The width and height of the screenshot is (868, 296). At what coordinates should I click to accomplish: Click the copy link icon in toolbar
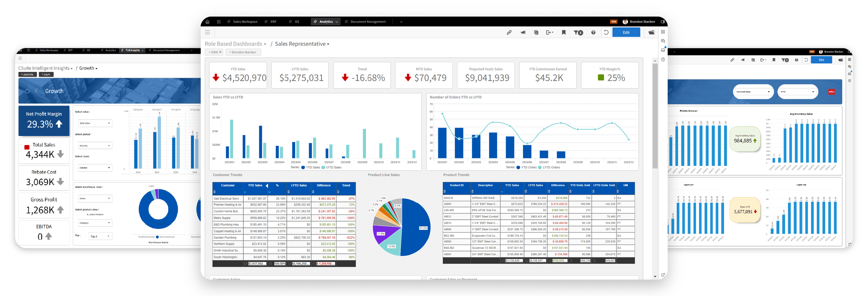pyautogui.click(x=509, y=32)
